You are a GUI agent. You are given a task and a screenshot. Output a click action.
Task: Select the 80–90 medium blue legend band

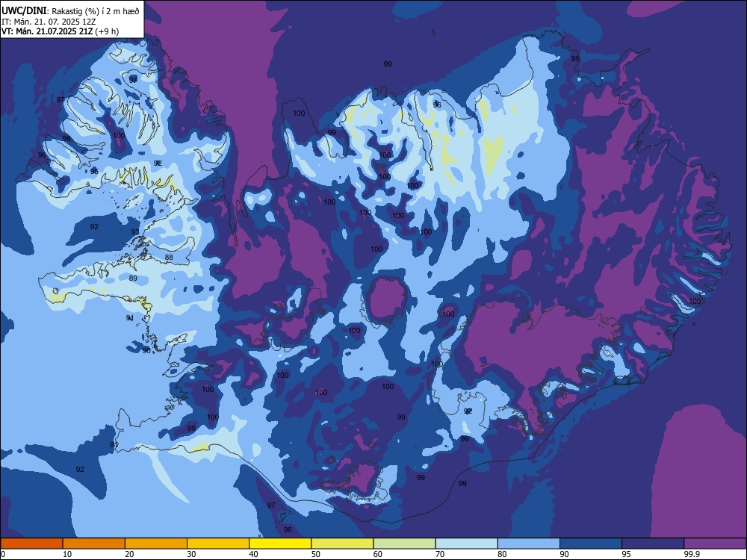(529, 544)
